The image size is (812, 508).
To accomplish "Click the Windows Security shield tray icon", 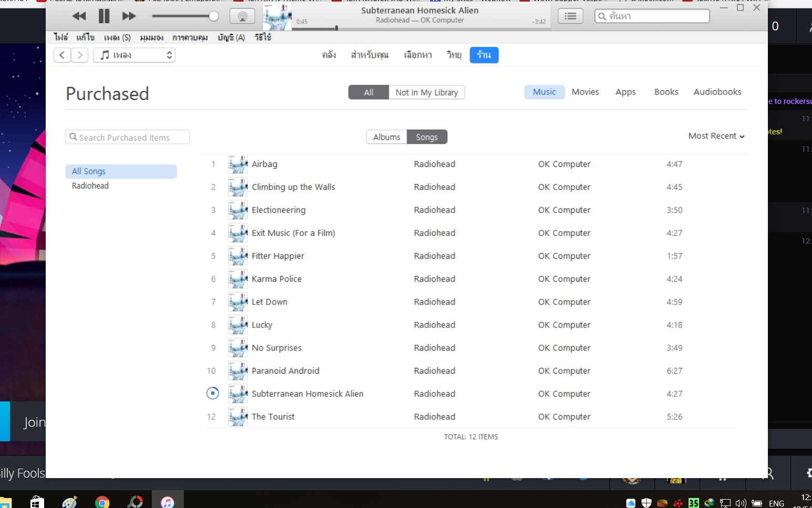I will coord(647,503).
